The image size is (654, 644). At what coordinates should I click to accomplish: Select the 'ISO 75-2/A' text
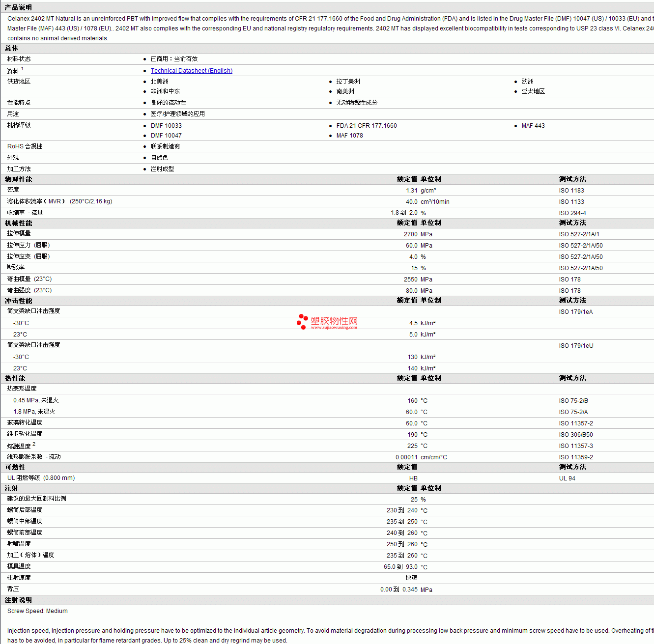(x=573, y=412)
